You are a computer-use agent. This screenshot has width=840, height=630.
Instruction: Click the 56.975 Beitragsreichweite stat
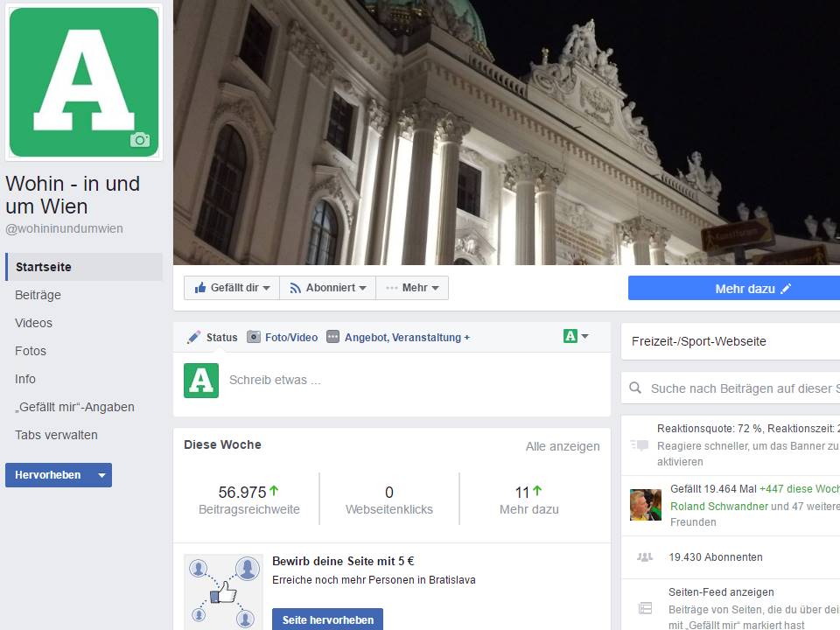pos(249,500)
